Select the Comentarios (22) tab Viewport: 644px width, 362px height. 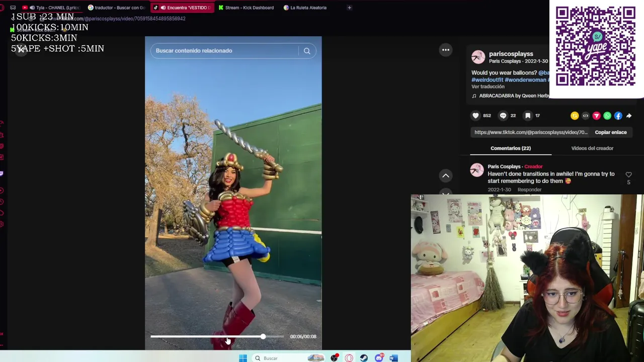[x=511, y=148]
